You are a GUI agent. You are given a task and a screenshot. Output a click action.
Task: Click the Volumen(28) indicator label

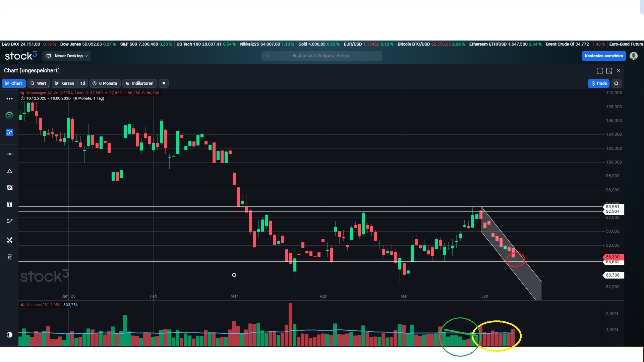(37, 305)
